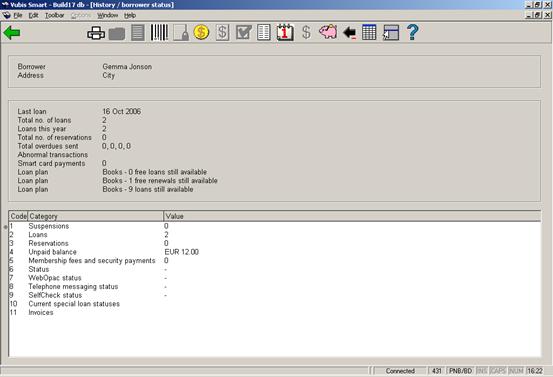Select the Suspensions row
The width and height of the screenshot is (553, 377).
click(x=275, y=226)
